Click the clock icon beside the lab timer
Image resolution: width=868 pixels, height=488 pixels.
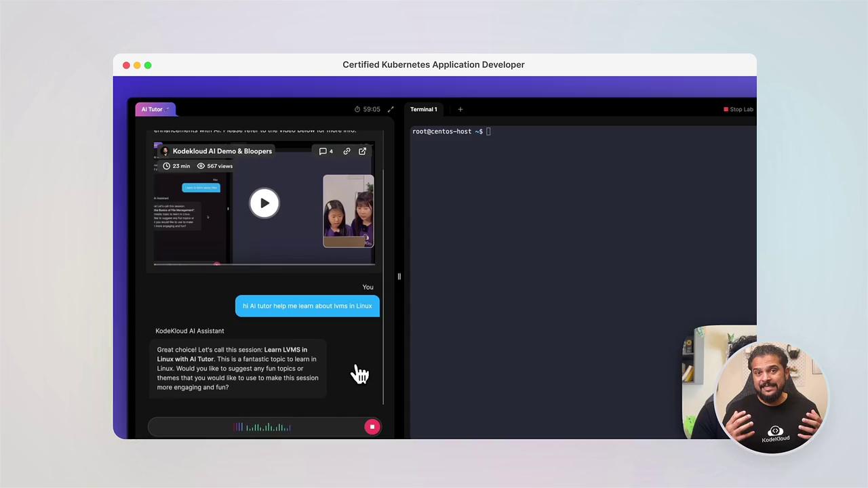pos(357,109)
